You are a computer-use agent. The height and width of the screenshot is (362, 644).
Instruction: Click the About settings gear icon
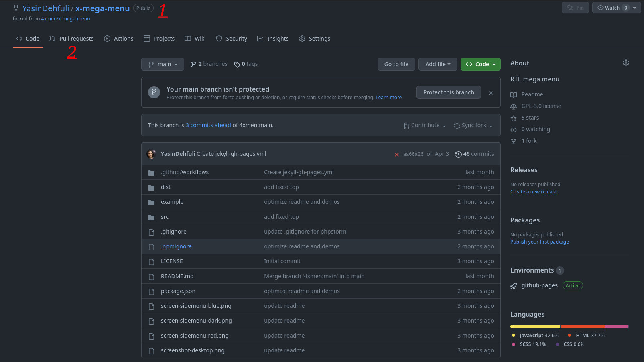click(626, 63)
